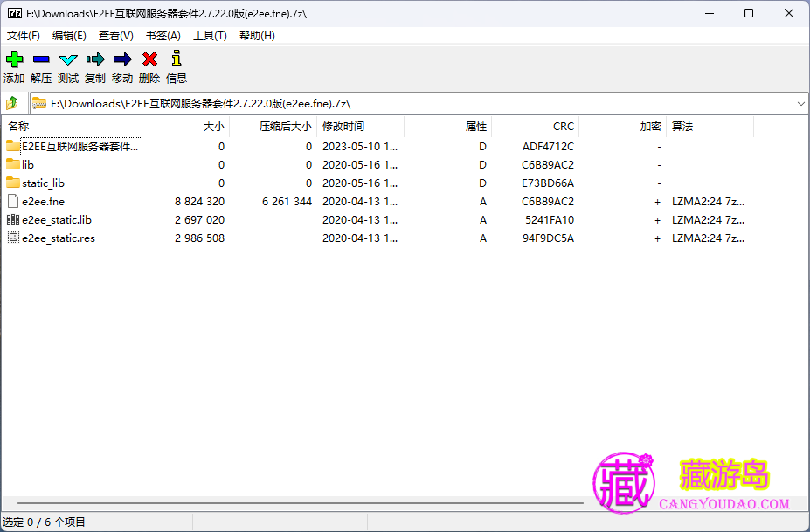Open the 编辑(E) menu
The width and height of the screenshot is (810, 532).
point(69,36)
